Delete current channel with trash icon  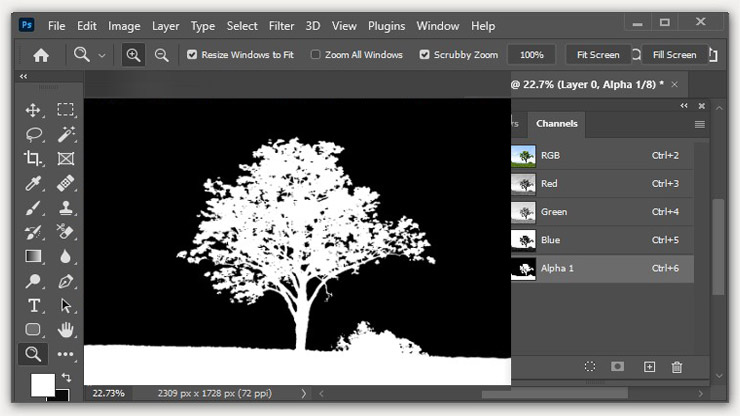(677, 367)
